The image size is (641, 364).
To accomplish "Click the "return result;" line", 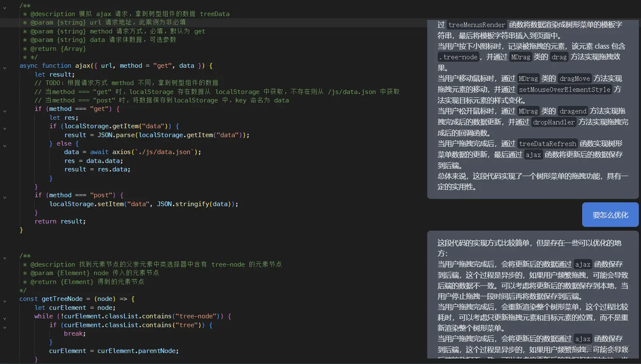I will (x=60, y=221).
